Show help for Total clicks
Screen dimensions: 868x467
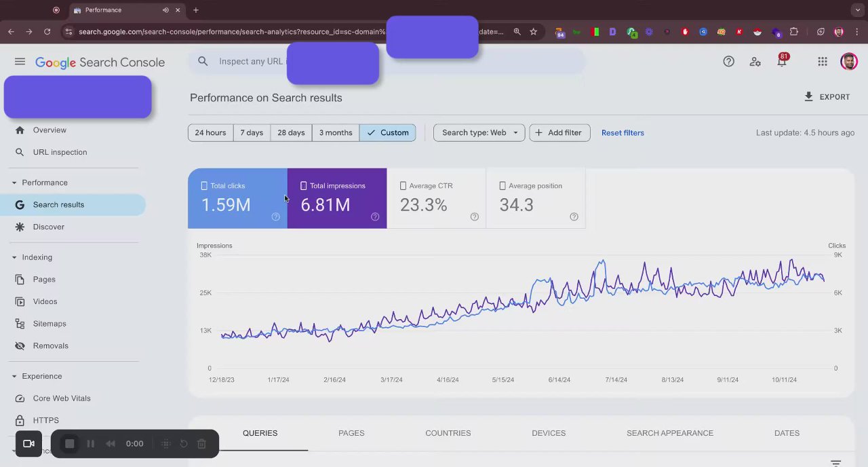[x=275, y=217]
